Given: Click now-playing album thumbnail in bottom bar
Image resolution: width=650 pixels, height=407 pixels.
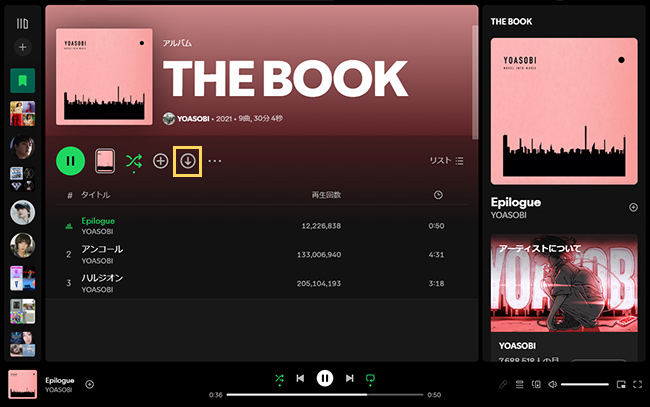Looking at the screenshot, I should [x=22, y=384].
